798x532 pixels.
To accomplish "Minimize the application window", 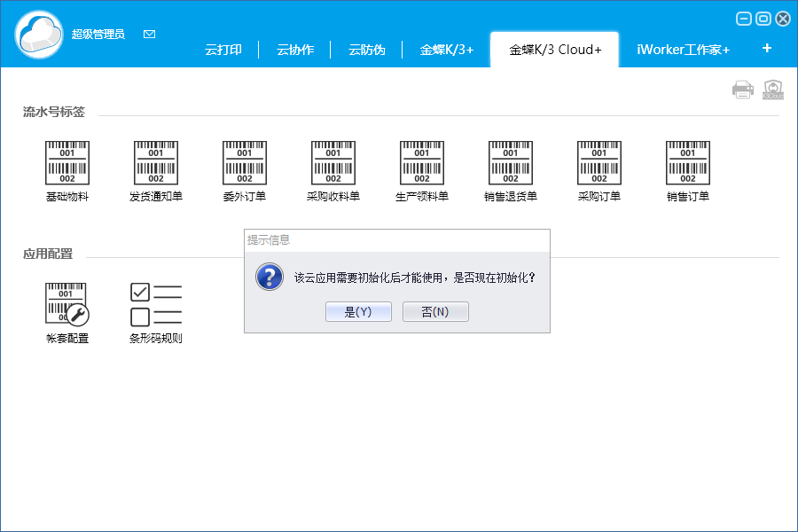I will point(744,20).
